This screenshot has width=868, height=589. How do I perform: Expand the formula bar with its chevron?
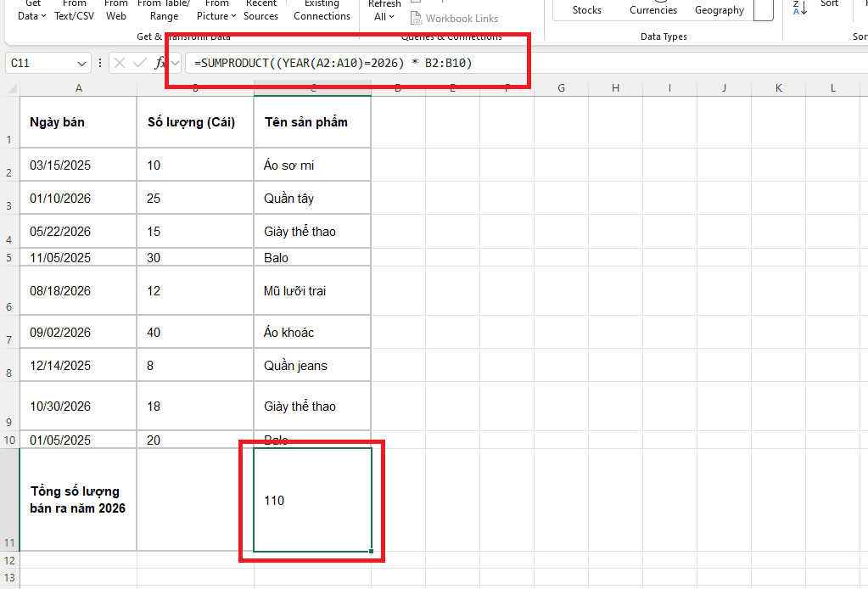click(x=176, y=63)
